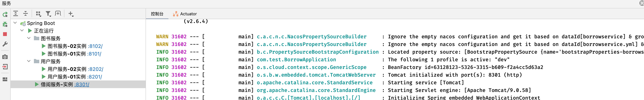Click the open in new tab icon
The height and width of the screenshot is (100, 644).
[x=58, y=14]
